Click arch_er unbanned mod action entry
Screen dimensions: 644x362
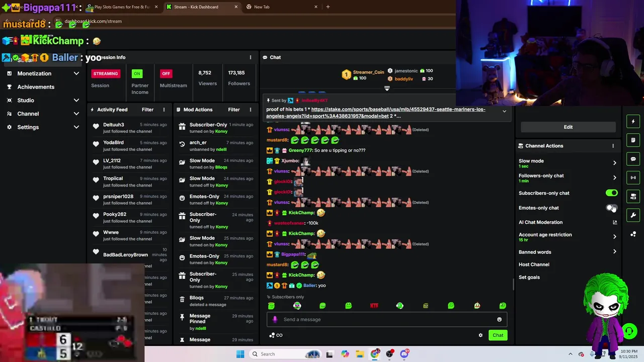pyautogui.click(x=216, y=146)
